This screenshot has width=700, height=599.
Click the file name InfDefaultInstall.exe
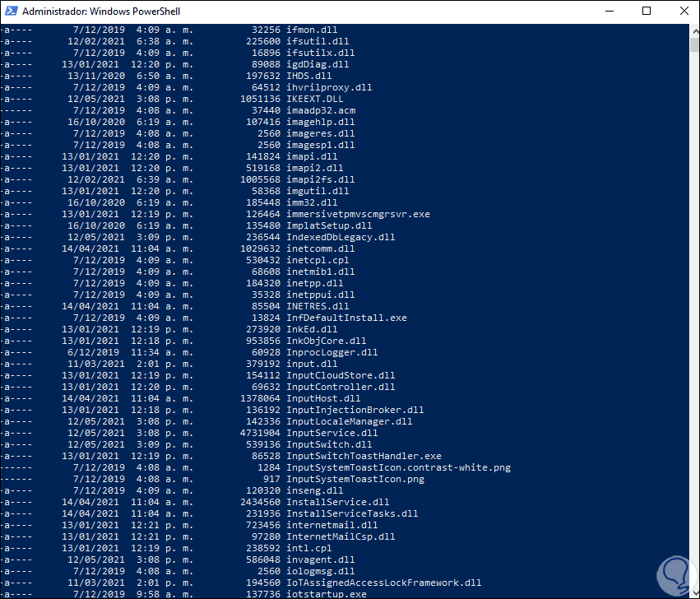pos(346,318)
